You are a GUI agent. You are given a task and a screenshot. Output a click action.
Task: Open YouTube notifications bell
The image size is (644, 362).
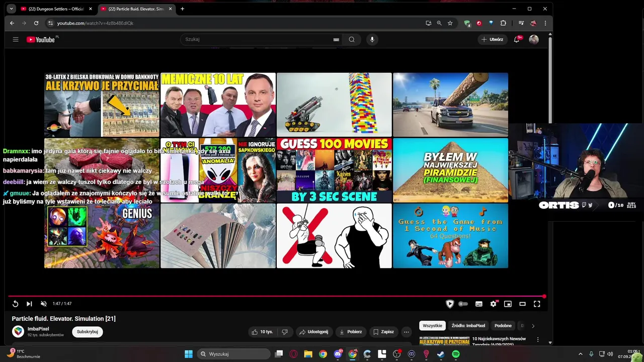516,39
